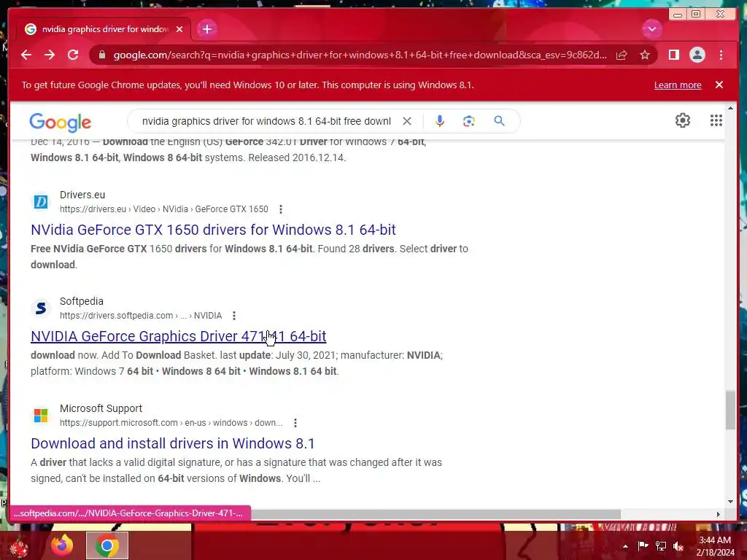Open the muted volume tray icon
Screen dimensions: 747x560
(678, 545)
